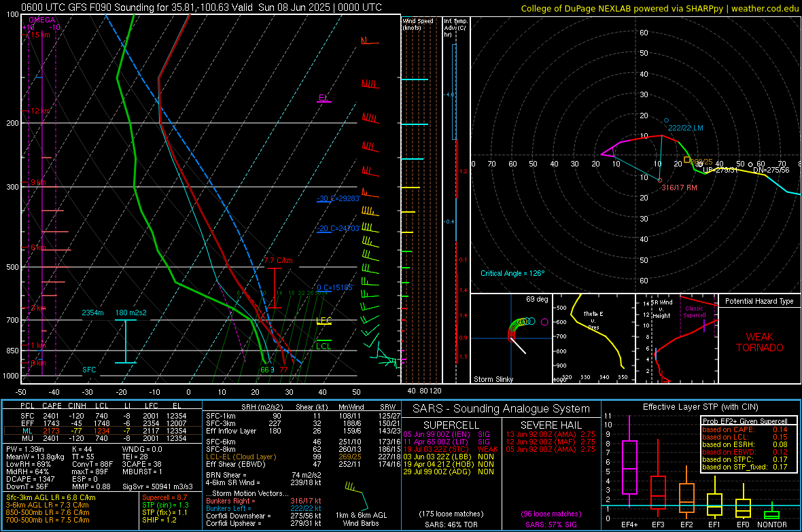Click the 2354m effective inflow label
The image size is (802, 532).
92,313
